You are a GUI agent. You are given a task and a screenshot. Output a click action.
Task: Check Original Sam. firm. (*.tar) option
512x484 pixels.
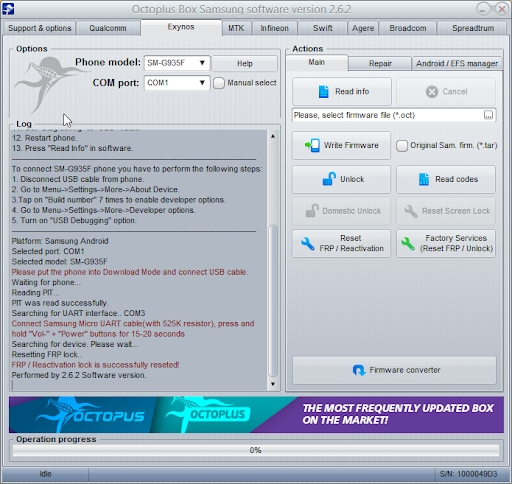402,146
